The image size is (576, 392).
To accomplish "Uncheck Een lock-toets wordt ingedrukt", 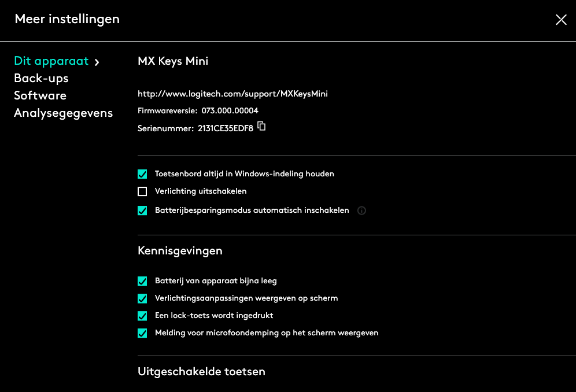I will [142, 316].
